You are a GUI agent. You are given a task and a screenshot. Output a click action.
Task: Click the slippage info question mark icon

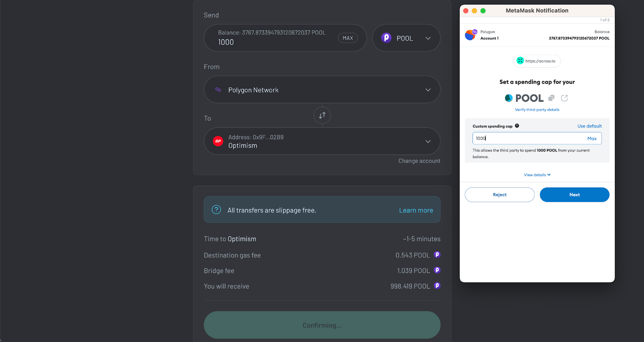click(216, 210)
